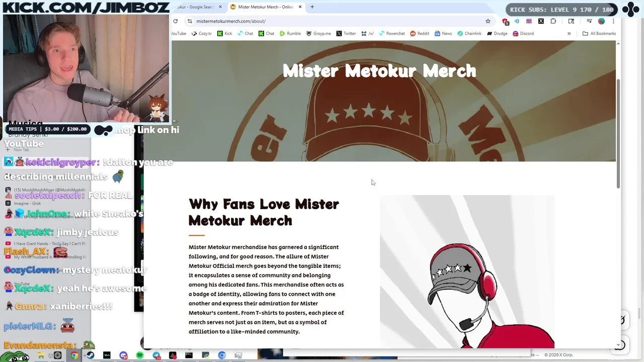Open the Chainlink bookmark
Image resolution: width=644 pixels, height=362 pixels.
(x=469, y=34)
